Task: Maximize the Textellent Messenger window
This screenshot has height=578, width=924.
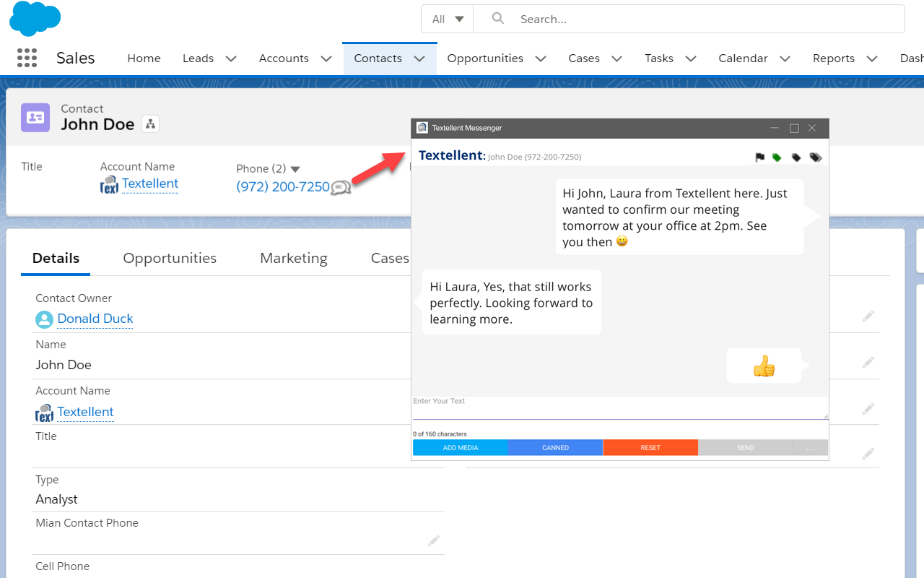Action: coord(794,128)
